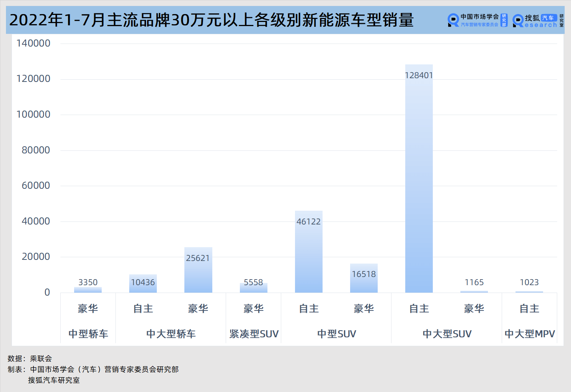This screenshot has width=571, height=392.
Task: Select the 1165 data label
Action: (474, 282)
